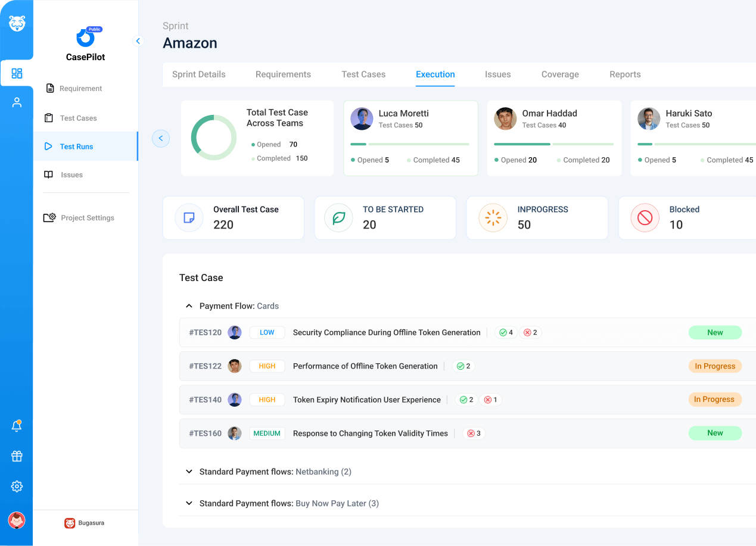This screenshot has height=546, width=756.
Task: Click the Blocked prohibited icon
Action: 645,218
